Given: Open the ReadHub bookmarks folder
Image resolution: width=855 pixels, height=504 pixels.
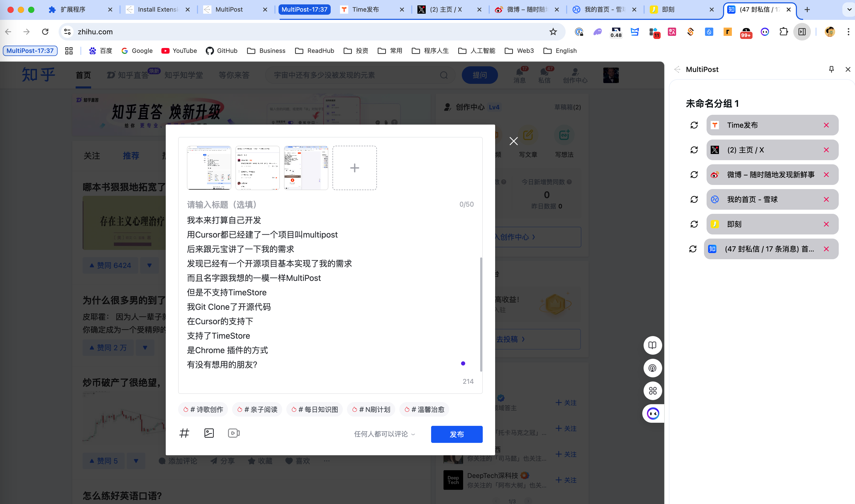Looking at the screenshot, I should (314, 51).
